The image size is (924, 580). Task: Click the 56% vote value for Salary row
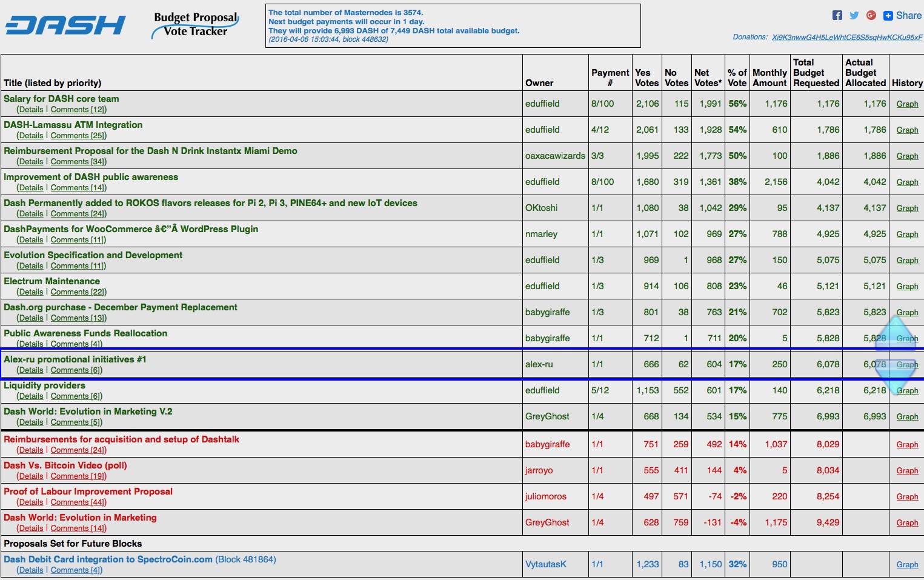(737, 104)
